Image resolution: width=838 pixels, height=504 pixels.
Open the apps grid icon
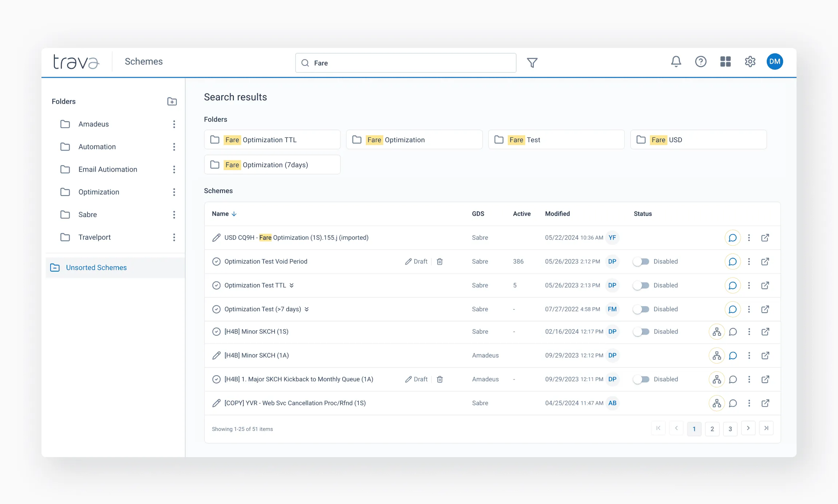point(725,61)
